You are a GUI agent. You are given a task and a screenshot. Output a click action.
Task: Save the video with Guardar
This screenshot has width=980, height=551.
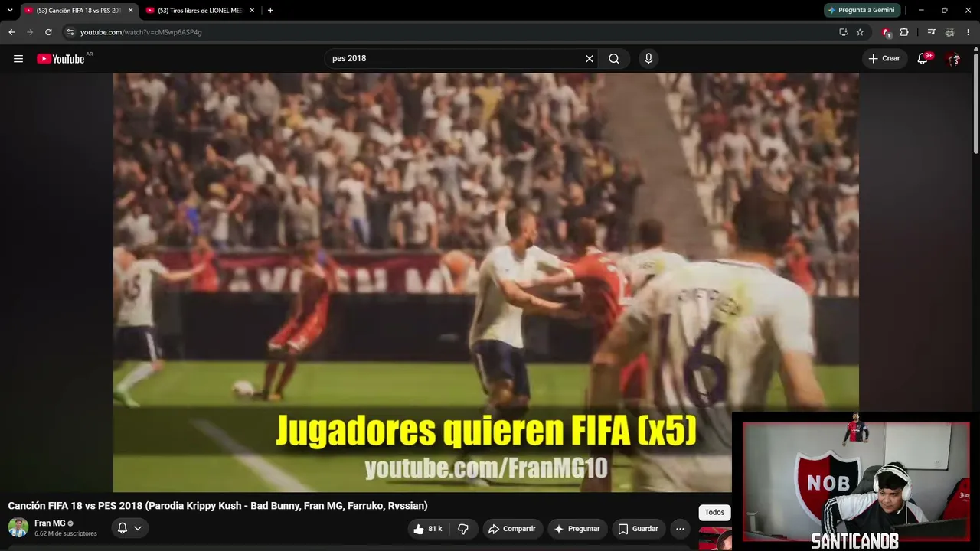(x=638, y=529)
